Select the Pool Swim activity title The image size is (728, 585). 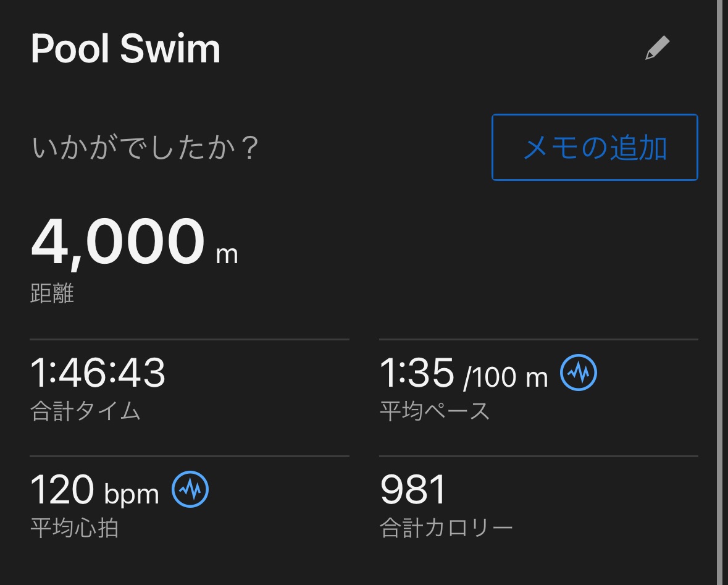(125, 49)
